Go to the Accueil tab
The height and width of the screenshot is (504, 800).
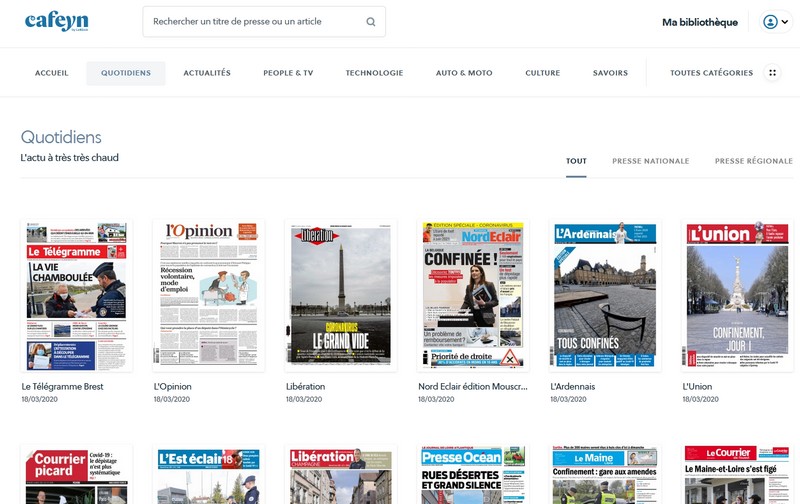pos(52,73)
